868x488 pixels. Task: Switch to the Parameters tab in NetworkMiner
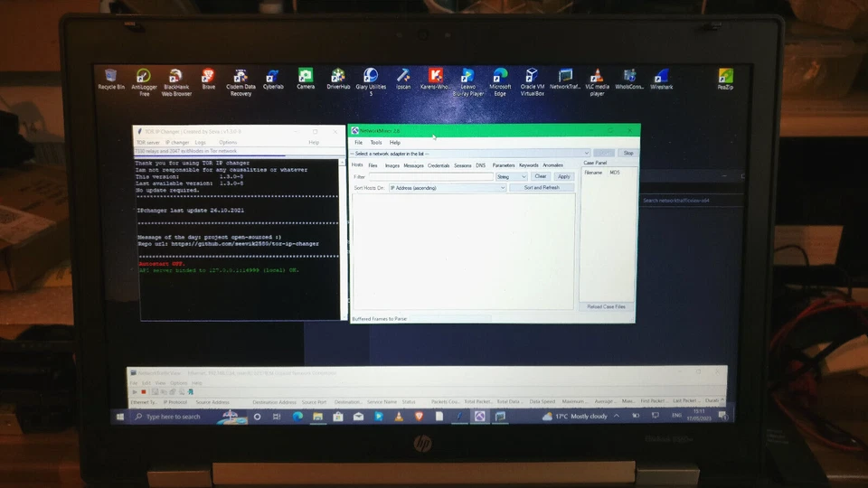504,165
